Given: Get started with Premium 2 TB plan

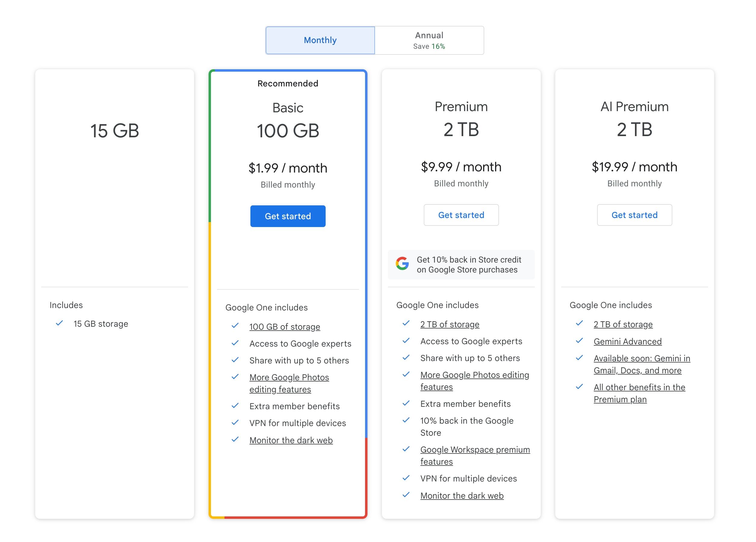Looking at the screenshot, I should tap(461, 215).
